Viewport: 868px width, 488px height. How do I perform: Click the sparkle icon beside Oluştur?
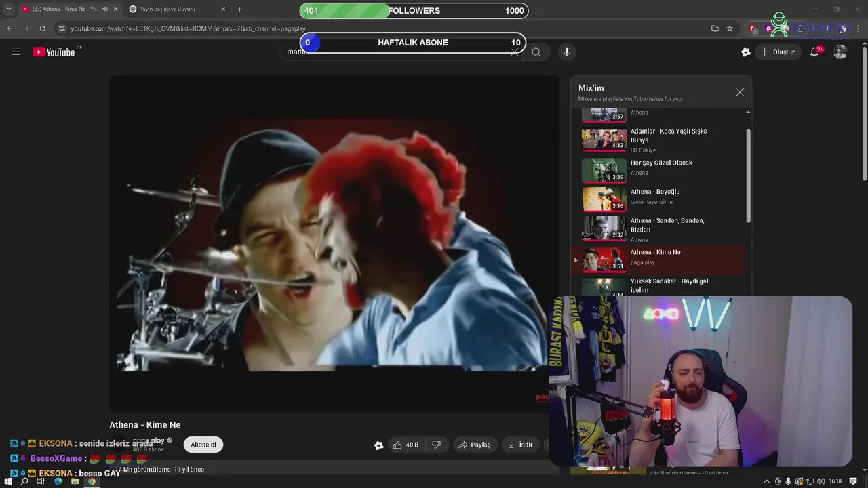pyautogui.click(x=746, y=52)
